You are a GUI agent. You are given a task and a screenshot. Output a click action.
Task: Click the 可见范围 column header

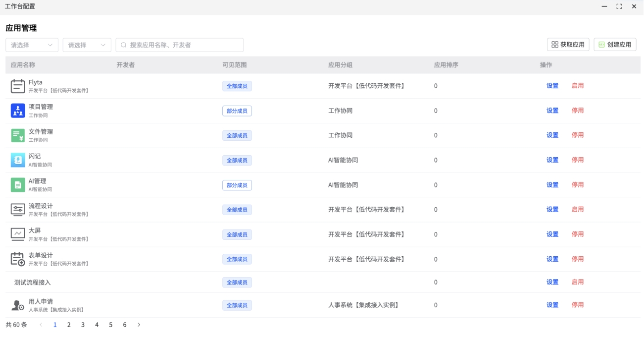[x=235, y=65]
